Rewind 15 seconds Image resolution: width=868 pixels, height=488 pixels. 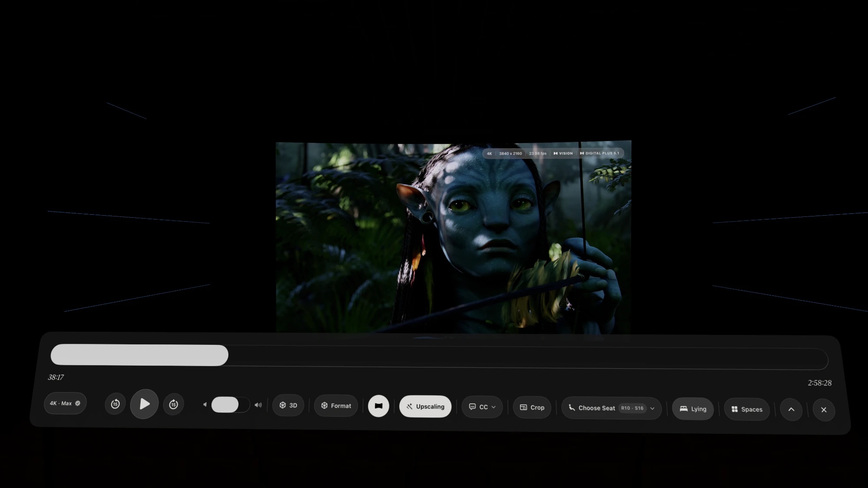click(115, 404)
